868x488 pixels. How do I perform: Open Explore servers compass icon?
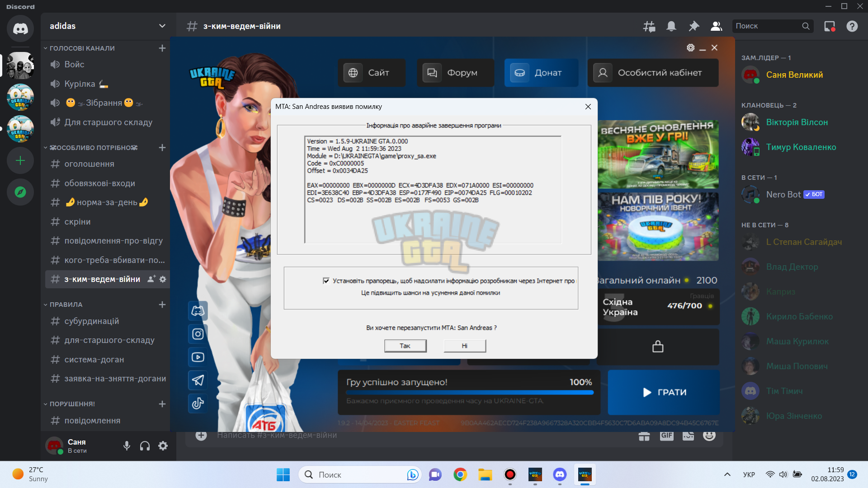point(20,192)
